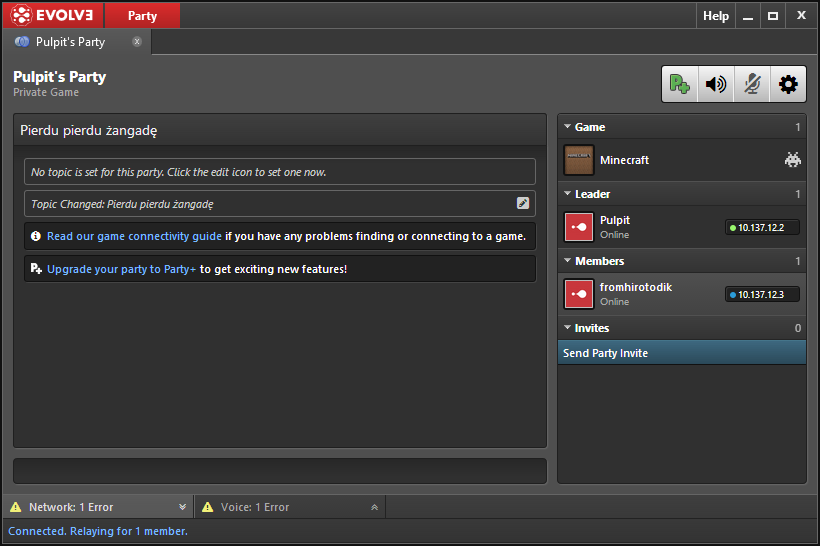This screenshot has height=546, width=820.
Task: Click the Minecraft game thumbnail
Action: pos(579,160)
